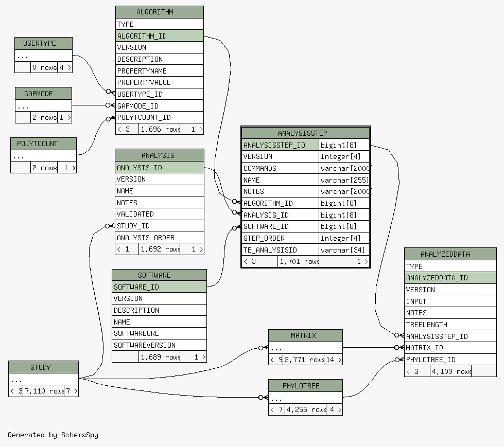
Task: Open the ANALYSISSTEP table header
Action: coord(305,133)
